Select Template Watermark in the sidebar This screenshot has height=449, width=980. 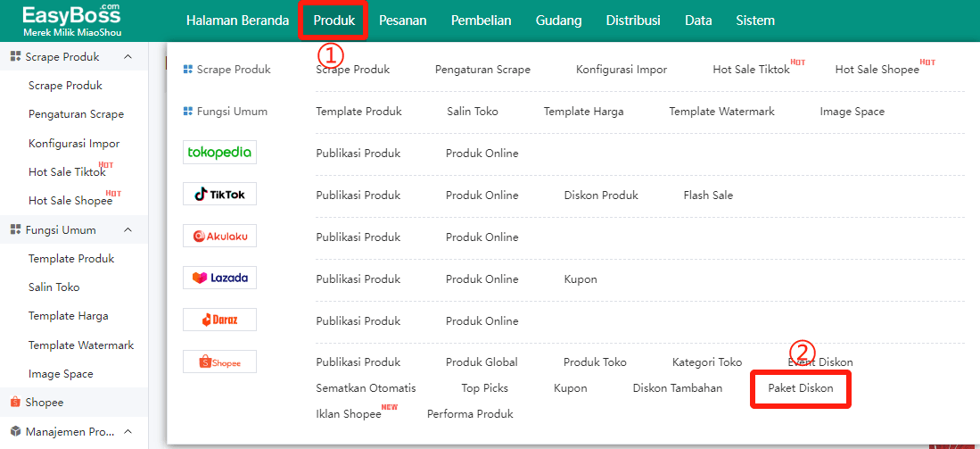click(x=81, y=345)
